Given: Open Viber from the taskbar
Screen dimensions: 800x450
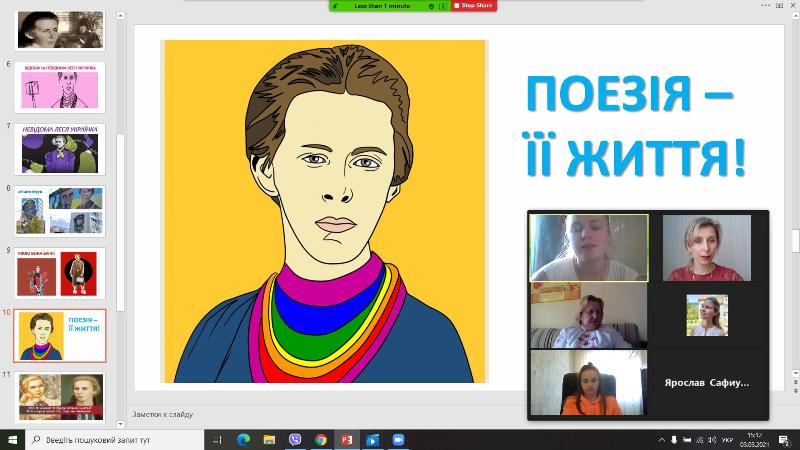Looking at the screenshot, I should [x=295, y=440].
